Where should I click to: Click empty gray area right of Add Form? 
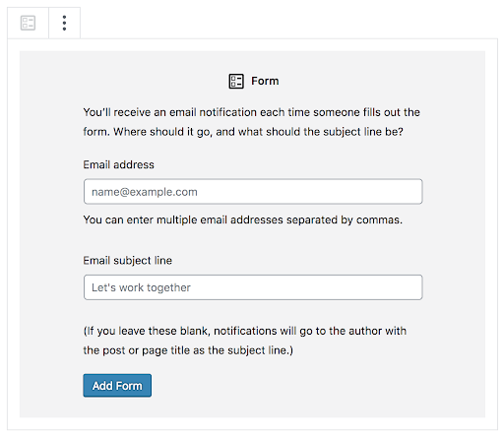[x=295, y=386]
